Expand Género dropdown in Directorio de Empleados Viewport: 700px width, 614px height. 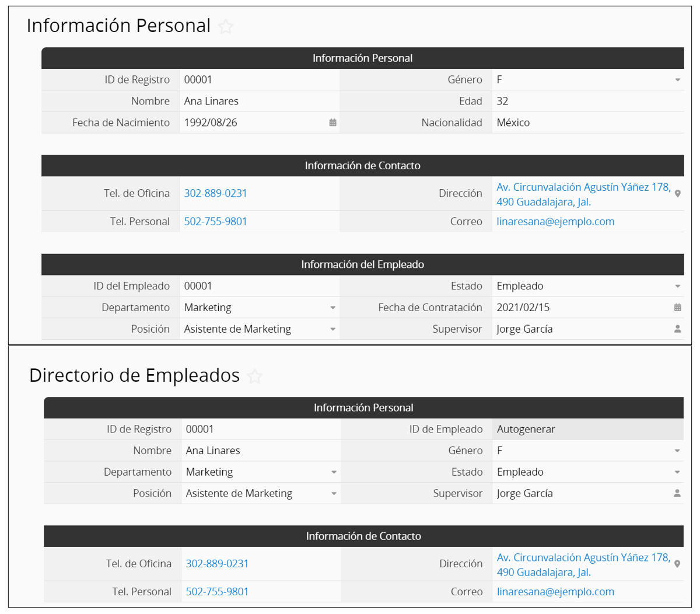click(677, 451)
